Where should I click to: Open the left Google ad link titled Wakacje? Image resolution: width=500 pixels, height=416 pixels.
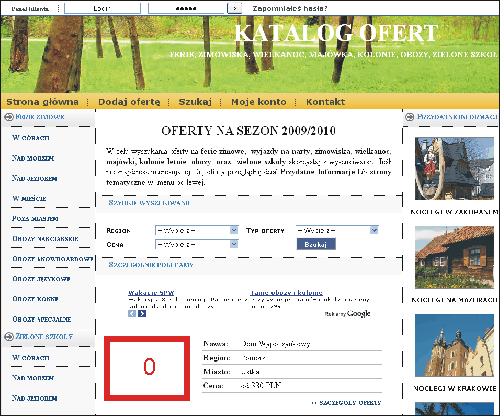[x=151, y=293]
